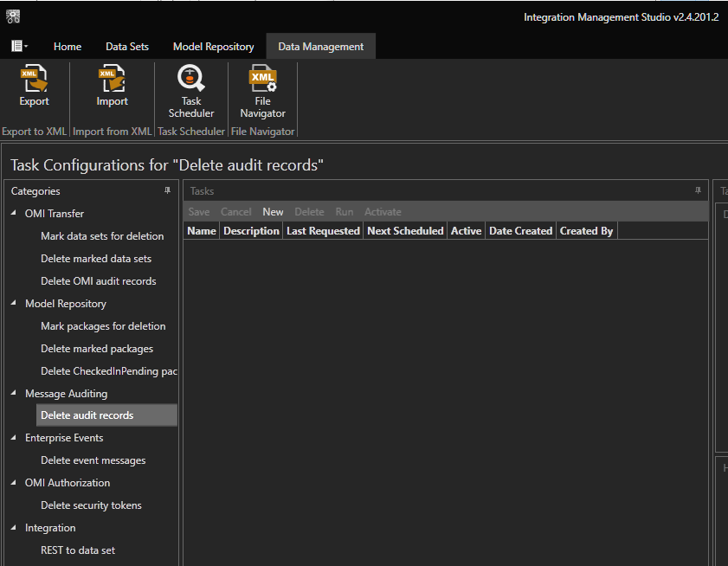
Task: Click Run in the Tasks toolbar
Action: coord(344,212)
